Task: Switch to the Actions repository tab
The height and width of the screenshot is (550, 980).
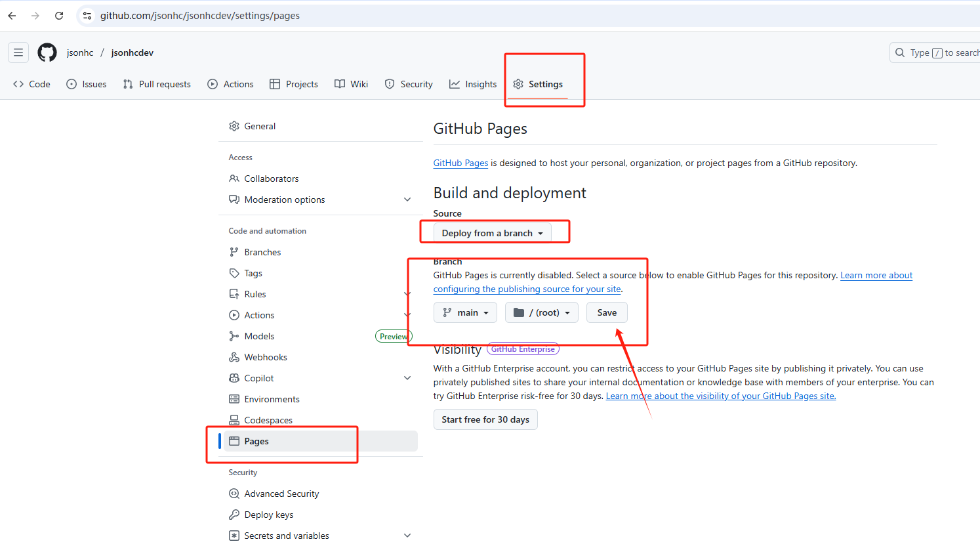Action: [x=230, y=84]
